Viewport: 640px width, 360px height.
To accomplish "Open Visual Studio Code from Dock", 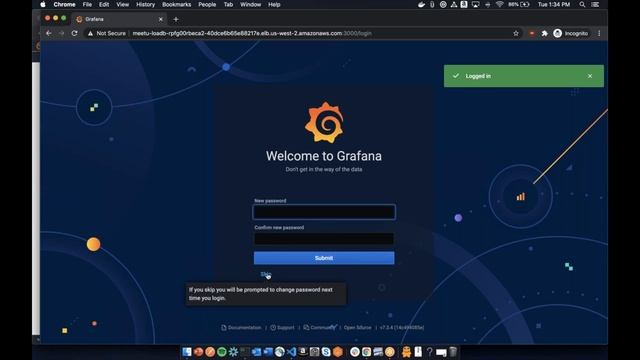I will tap(291, 352).
